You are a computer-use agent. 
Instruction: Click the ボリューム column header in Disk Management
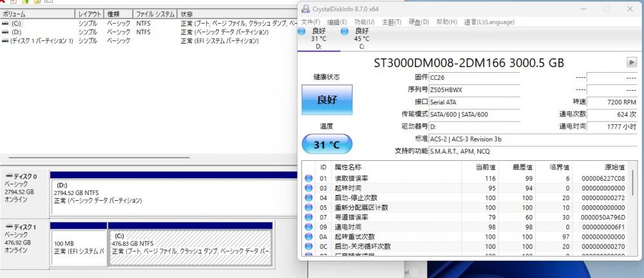(x=38, y=14)
